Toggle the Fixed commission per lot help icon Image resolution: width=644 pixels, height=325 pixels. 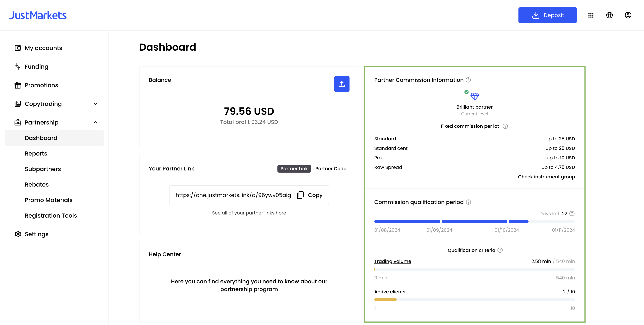505,126
